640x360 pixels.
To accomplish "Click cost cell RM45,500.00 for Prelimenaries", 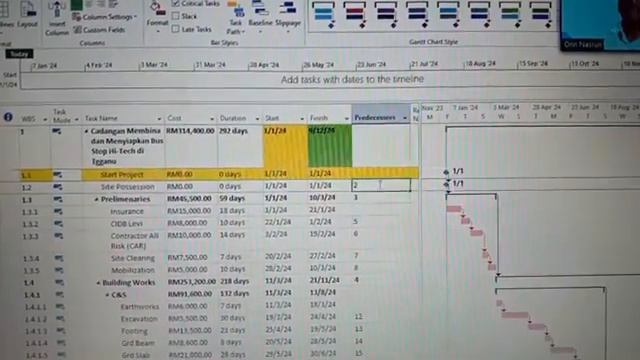I will (x=189, y=199).
